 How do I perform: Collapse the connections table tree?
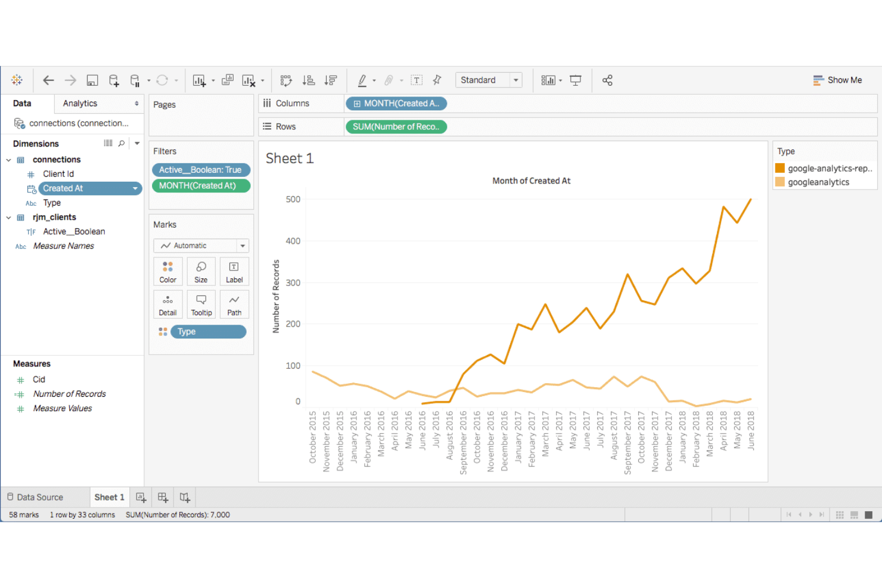(x=8, y=160)
